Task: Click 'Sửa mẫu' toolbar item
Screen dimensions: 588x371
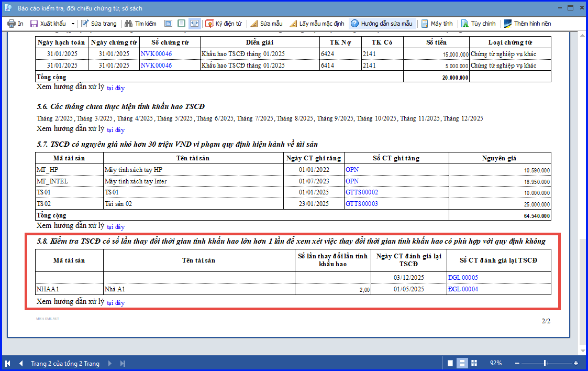Action: pyautogui.click(x=267, y=24)
